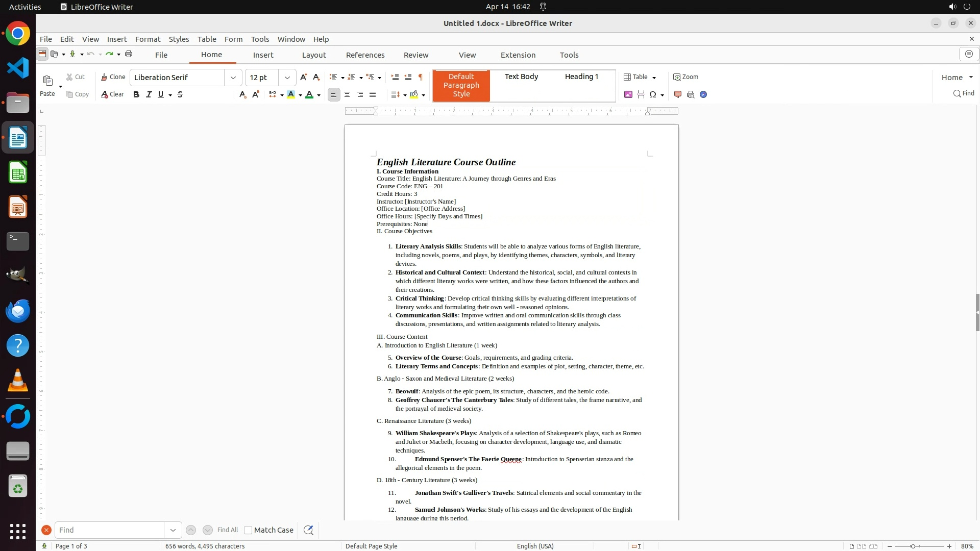Expand the Table dropdown arrow
980x551 pixels.
coord(654,78)
